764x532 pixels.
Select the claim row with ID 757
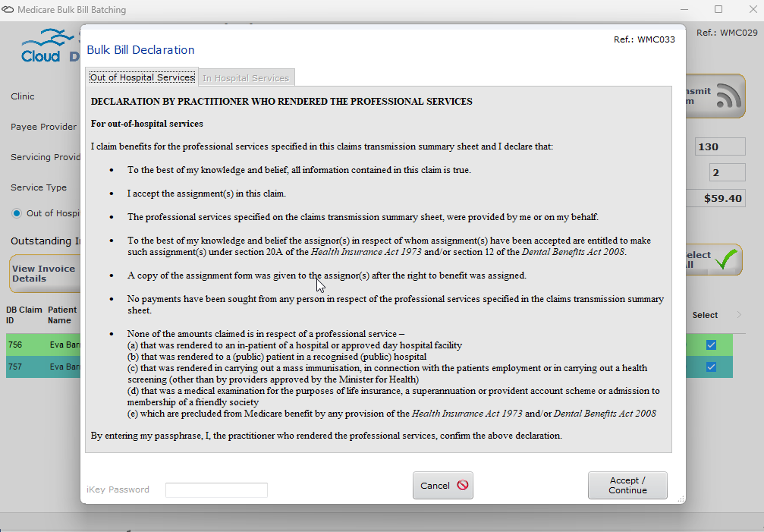[43, 367]
